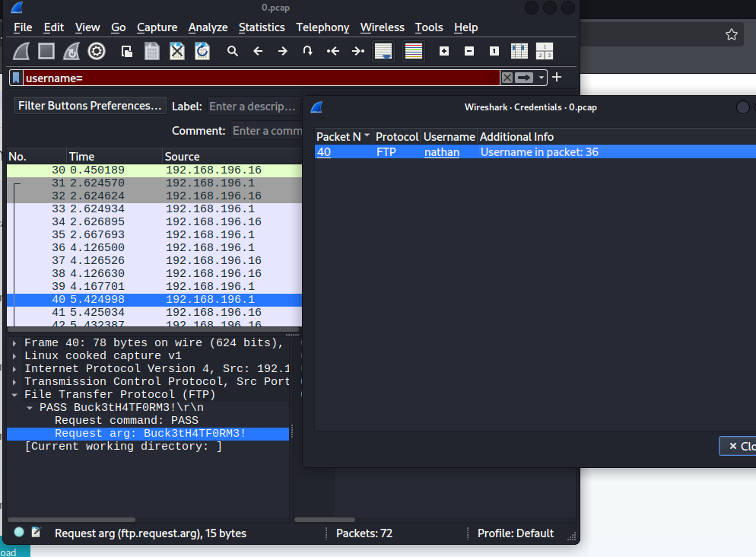Bookmark page star in browser window
This screenshot has width=756, height=557.
(732, 34)
